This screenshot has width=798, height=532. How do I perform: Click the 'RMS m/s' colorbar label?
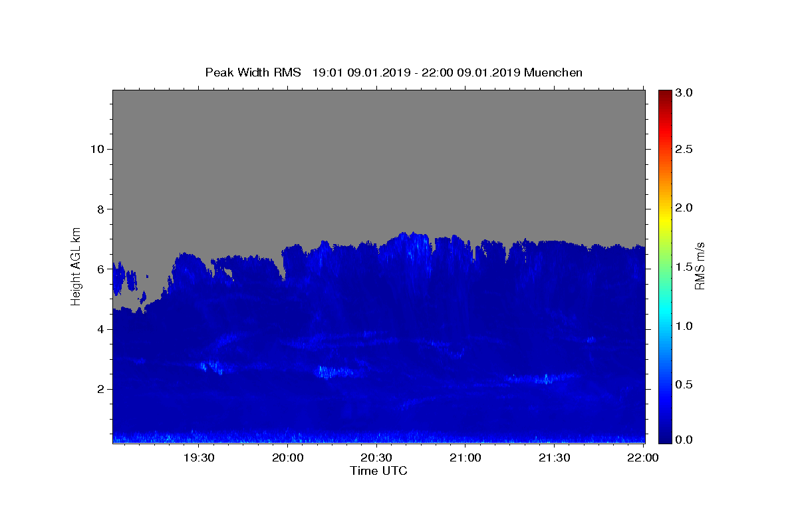click(x=700, y=266)
